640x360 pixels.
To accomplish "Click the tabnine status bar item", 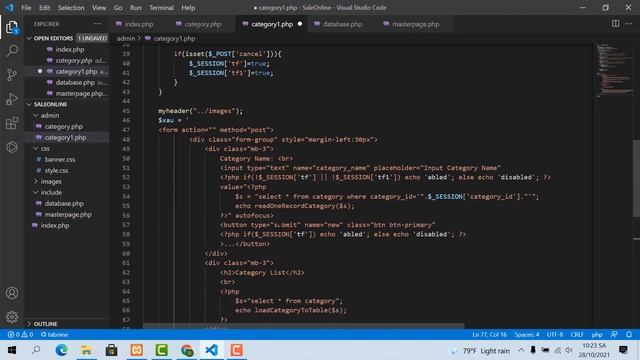I will click(54, 334).
